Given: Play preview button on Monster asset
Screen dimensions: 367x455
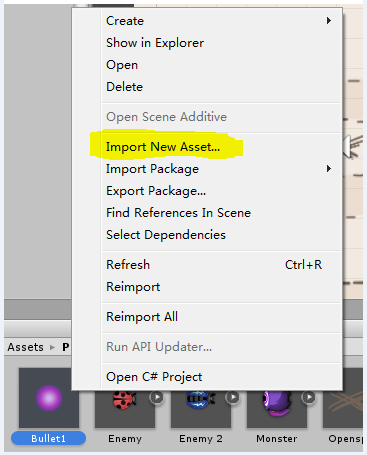Looking at the screenshot, I should (x=309, y=397).
